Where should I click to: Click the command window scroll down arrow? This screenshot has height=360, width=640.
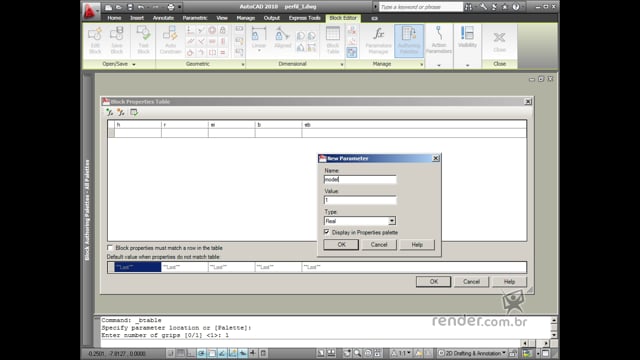(x=554, y=335)
